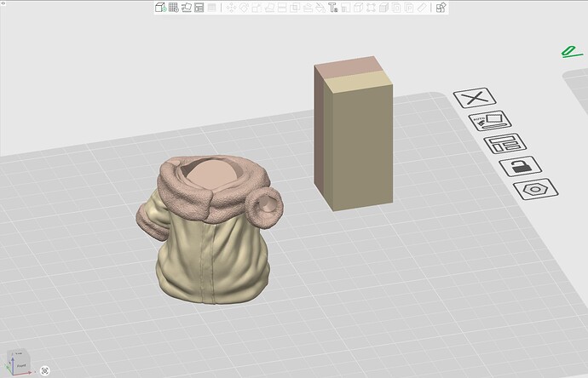Toggle the open padlock lock tile
Image resolution: width=588 pixels, height=378 pixels.
pyautogui.click(x=521, y=166)
